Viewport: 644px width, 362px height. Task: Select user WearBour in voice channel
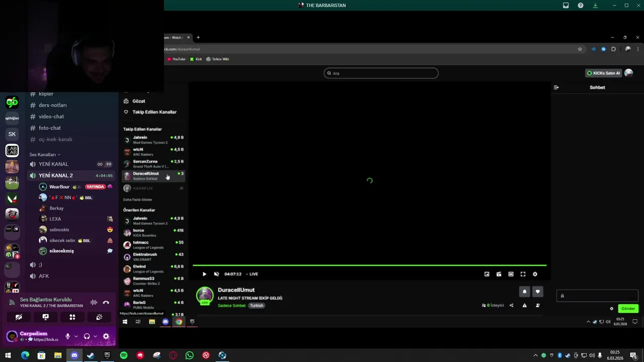click(x=75, y=187)
